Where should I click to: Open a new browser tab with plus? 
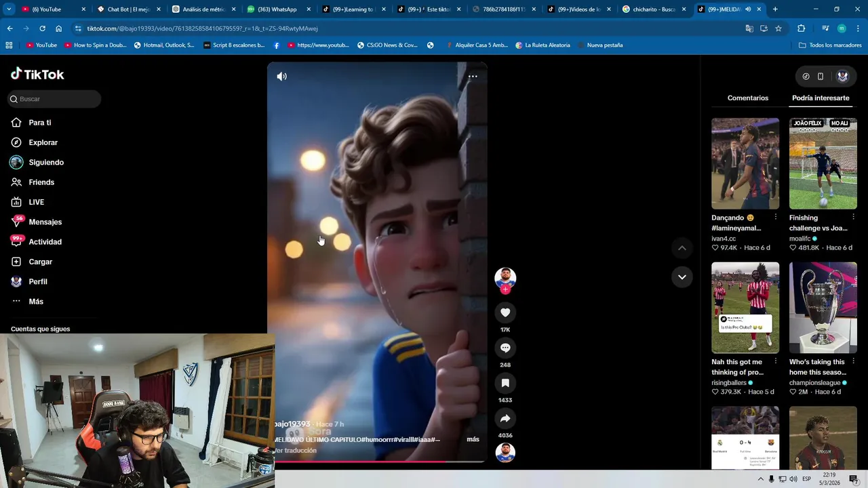tap(775, 9)
